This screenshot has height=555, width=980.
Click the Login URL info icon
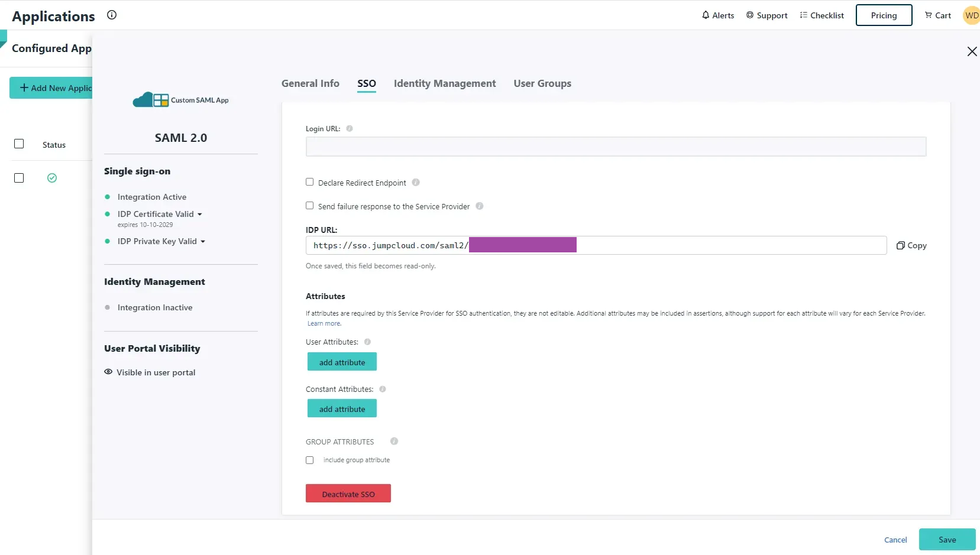(350, 129)
